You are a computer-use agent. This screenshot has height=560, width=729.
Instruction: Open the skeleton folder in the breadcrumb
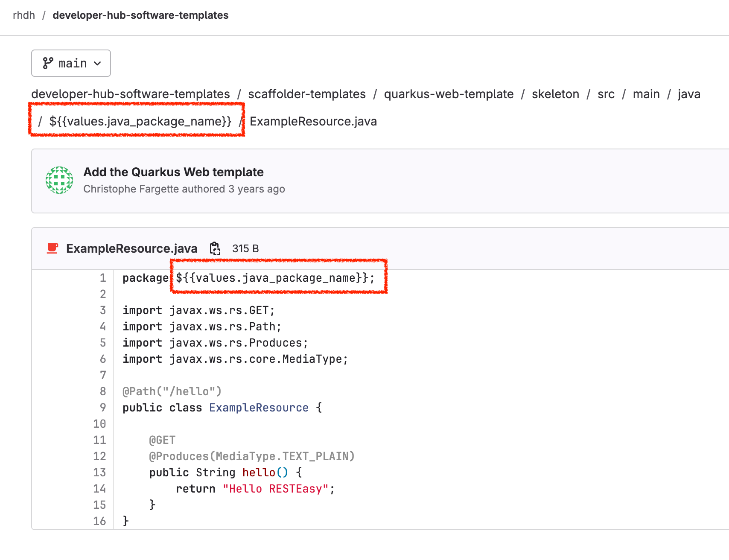(555, 94)
